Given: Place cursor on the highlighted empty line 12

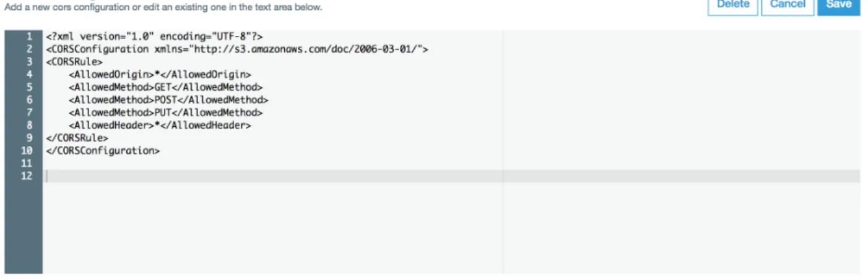Looking at the screenshot, I should (451, 176).
